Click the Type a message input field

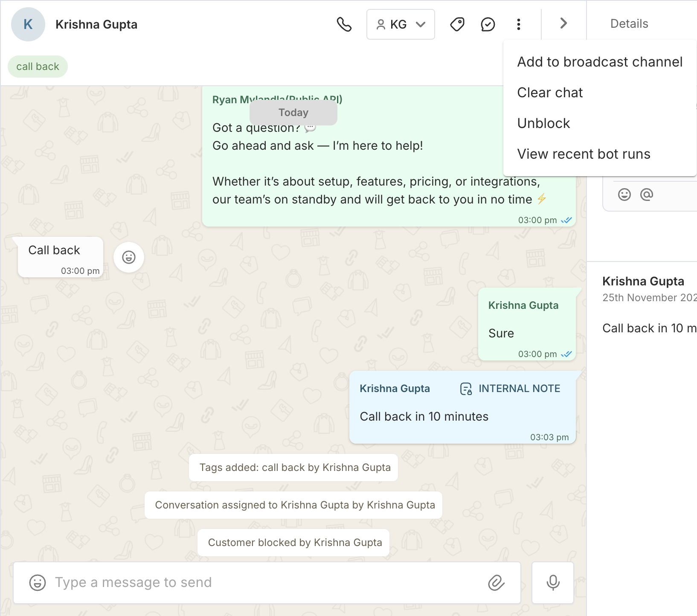tap(264, 583)
